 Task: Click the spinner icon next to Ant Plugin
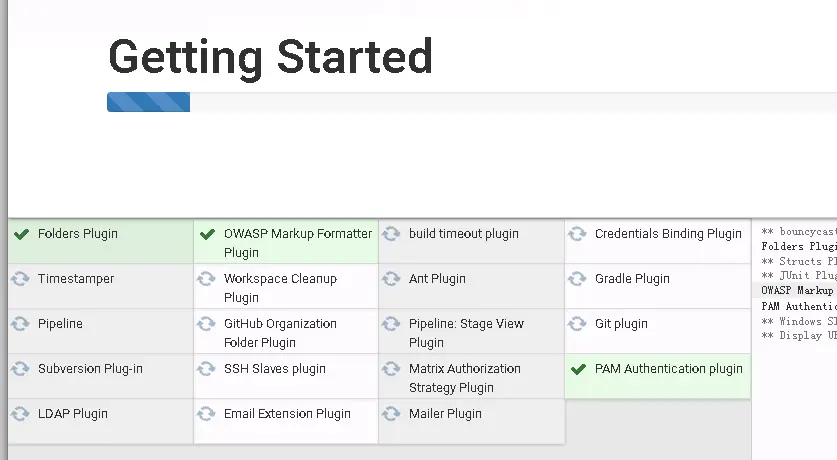392,279
